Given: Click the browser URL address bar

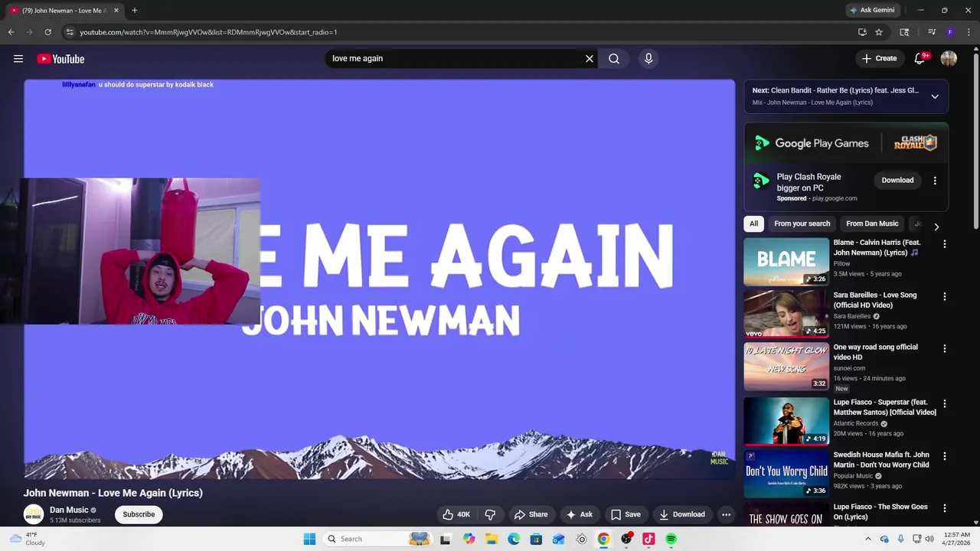Looking at the screenshot, I should (x=459, y=32).
